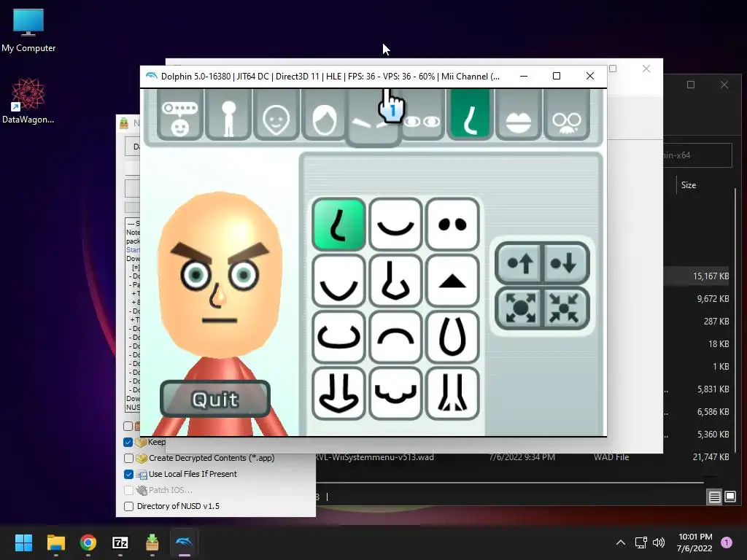The width and height of the screenshot is (747, 560).
Task: Toggle the Patch IOS checkbox
Action: click(128, 490)
